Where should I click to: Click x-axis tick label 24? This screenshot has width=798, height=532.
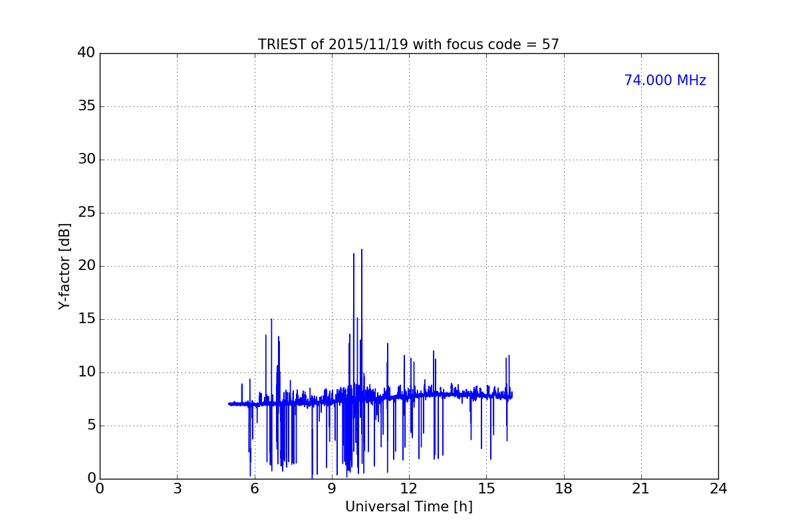click(x=718, y=489)
